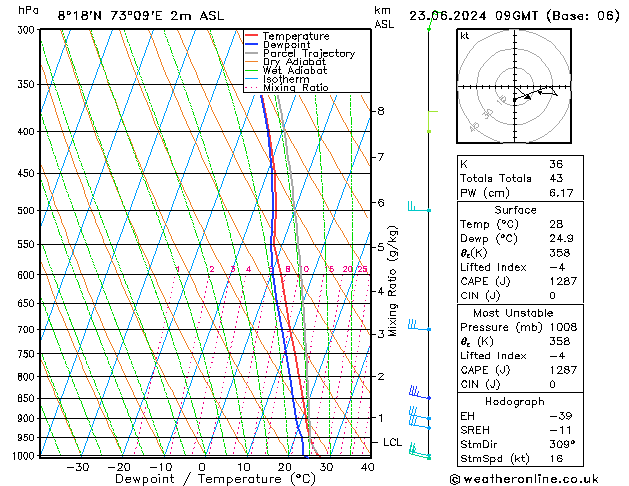
Task: Click the SREH value -11
Action: (561, 430)
